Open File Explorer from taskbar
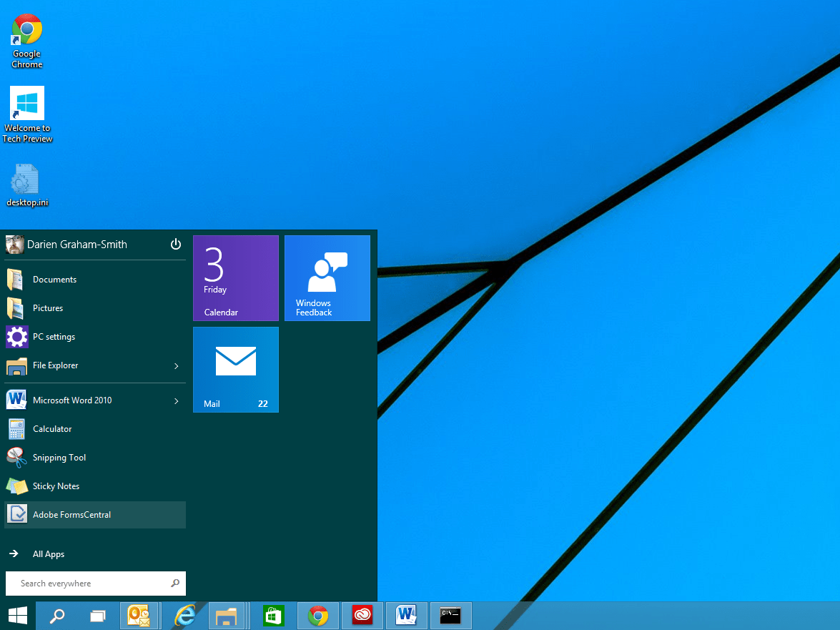This screenshot has width=840, height=630. [227, 616]
